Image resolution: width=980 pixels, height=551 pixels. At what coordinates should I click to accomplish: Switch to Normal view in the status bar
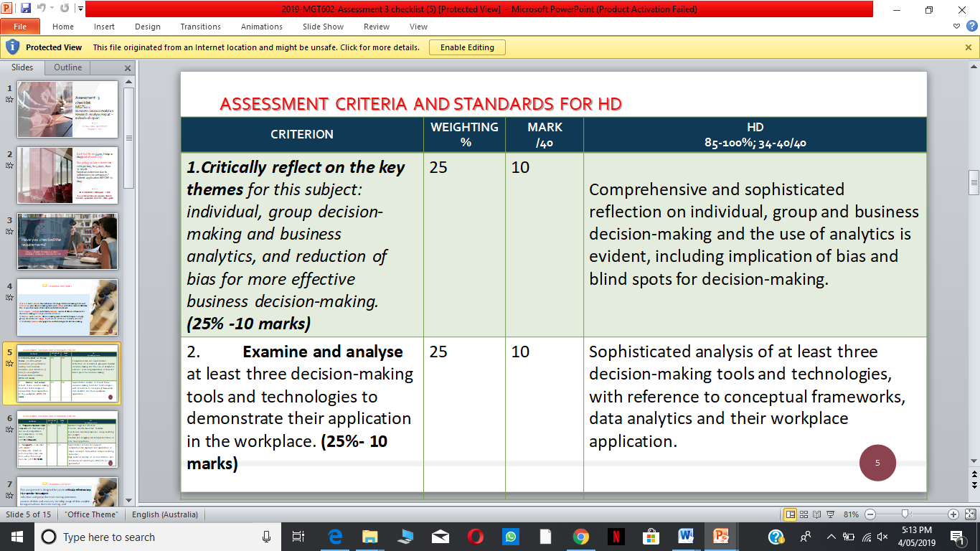pos(791,514)
